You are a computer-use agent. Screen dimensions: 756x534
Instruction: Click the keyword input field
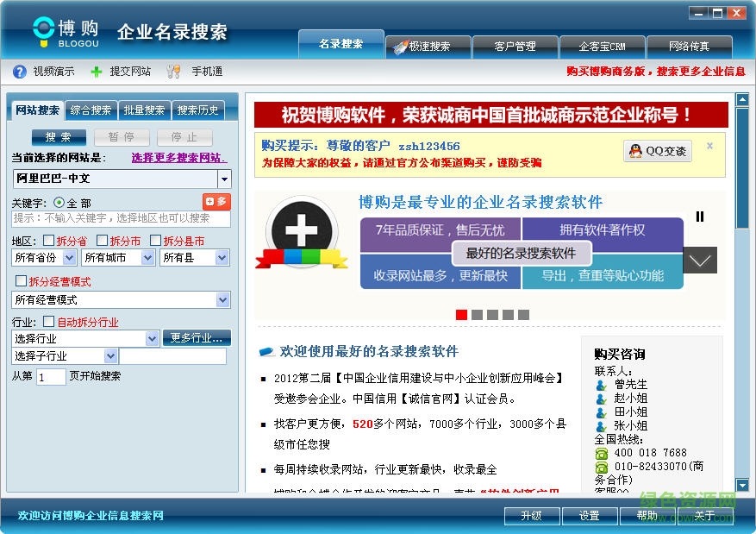[121, 218]
